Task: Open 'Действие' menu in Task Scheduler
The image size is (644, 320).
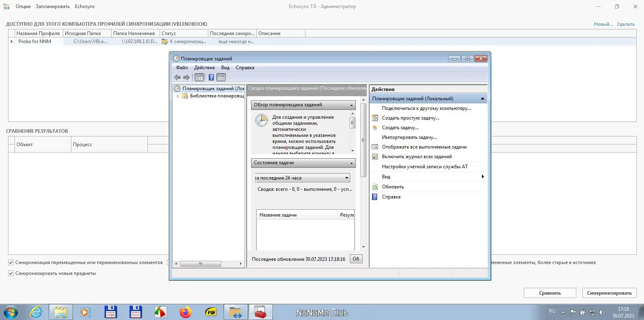Action: coord(204,68)
